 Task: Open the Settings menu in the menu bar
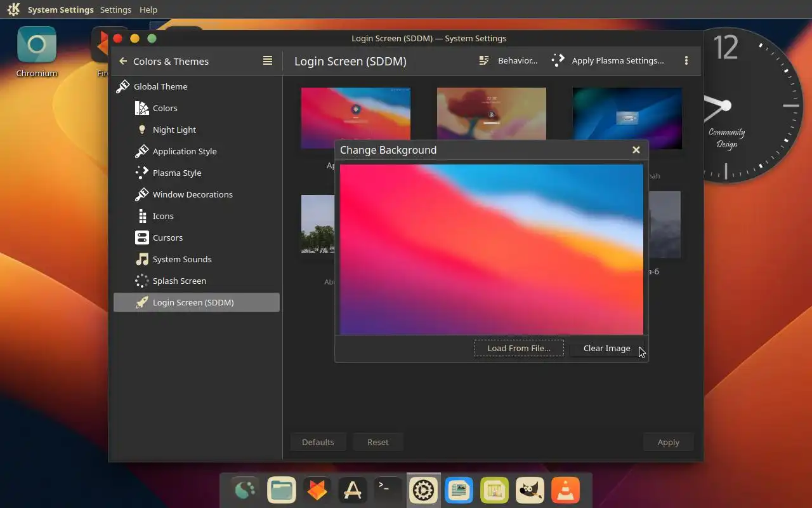(x=115, y=10)
